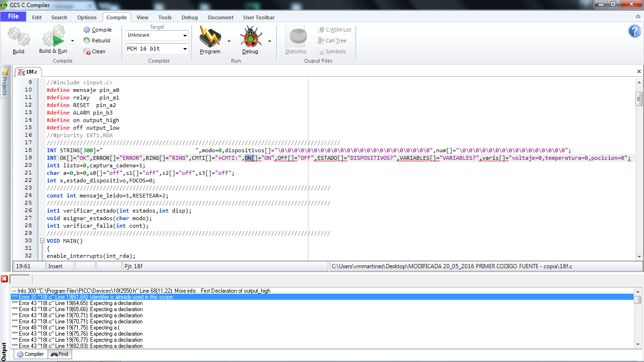Switch to the Debug ribbon tab

[x=190, y=17]
